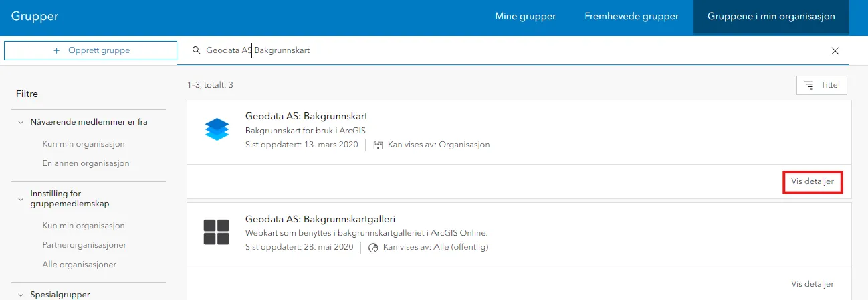Filter members by Kun min organisasjon

84,144
